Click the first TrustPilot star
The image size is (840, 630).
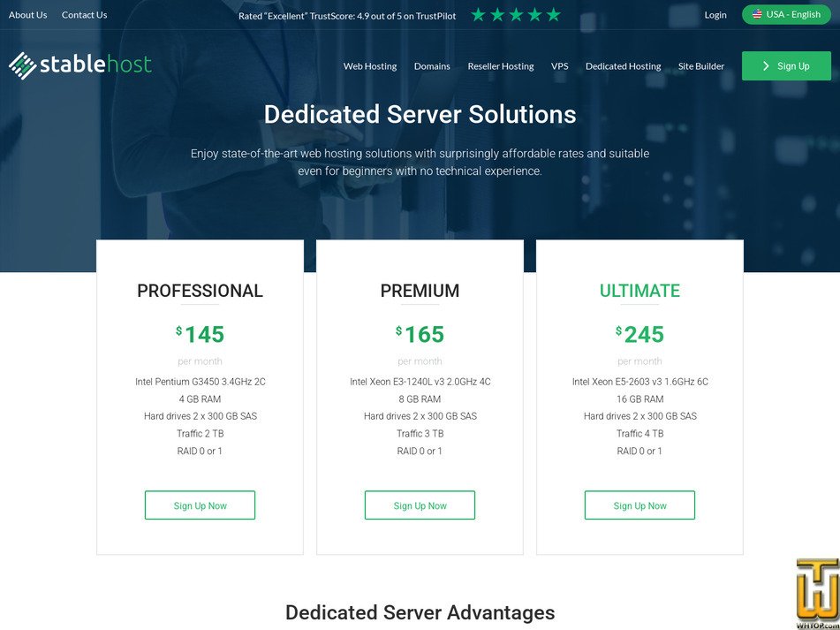pos(479,15)
